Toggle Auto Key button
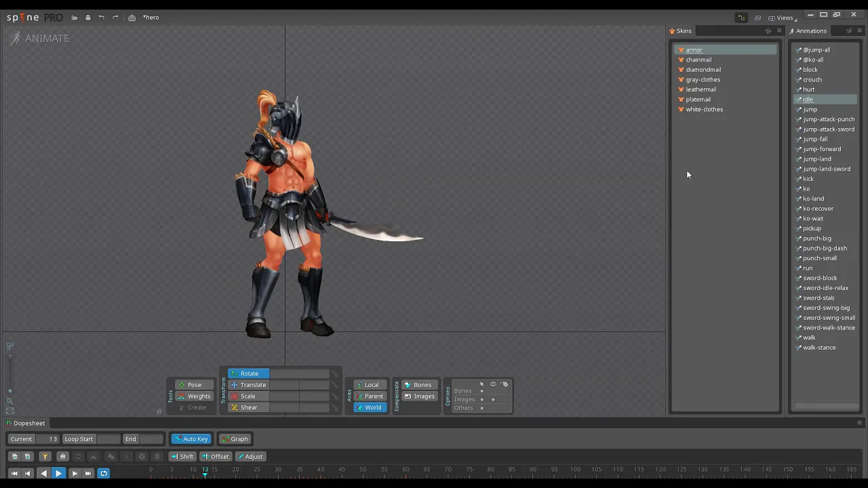Viewport: 868px width, 488px height. point(191,439)
